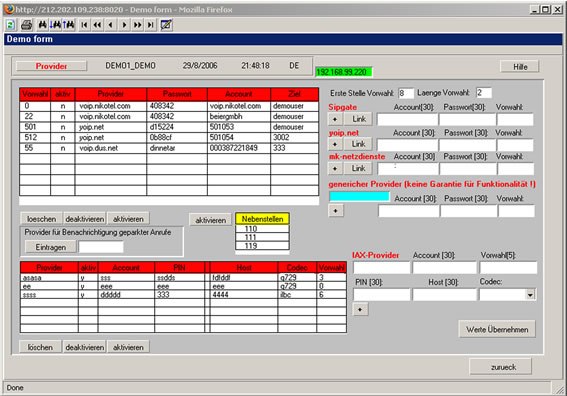Click the plus button in Sipgate row
The width and height of the screenshot is (567, 396).
pos(335,119)
